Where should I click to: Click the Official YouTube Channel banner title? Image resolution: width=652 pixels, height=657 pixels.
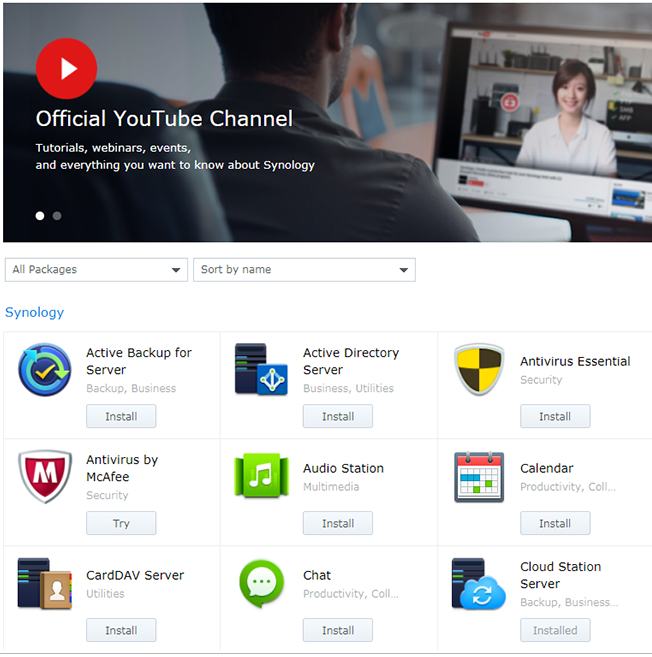[x=164, y=119]
